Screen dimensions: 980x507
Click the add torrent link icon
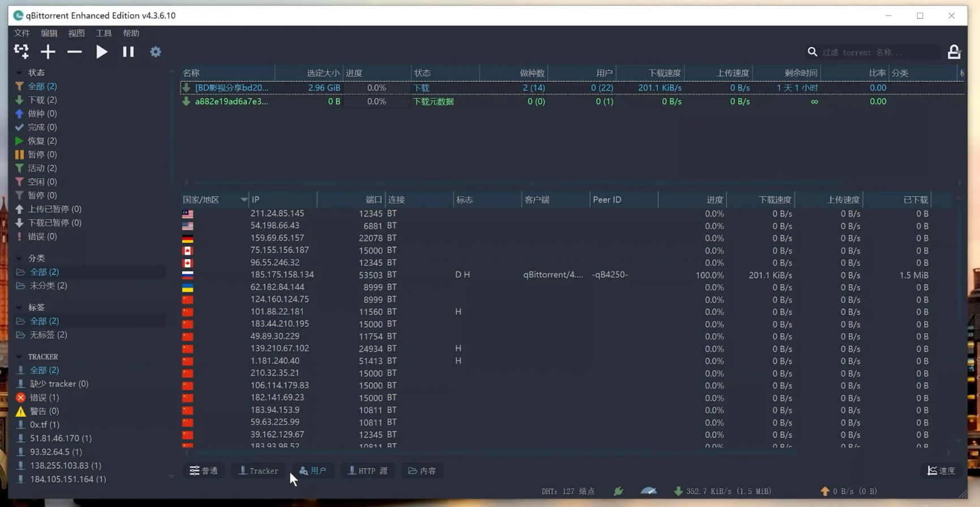click(22, 51)
